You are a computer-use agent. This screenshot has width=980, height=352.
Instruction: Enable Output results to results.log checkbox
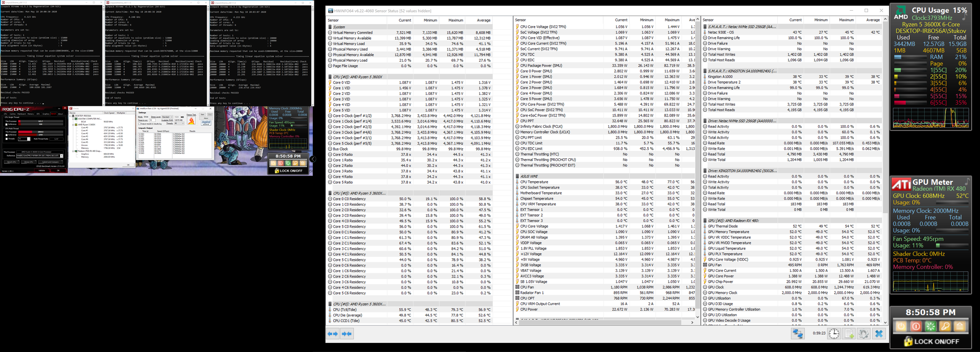coord(139,124)
